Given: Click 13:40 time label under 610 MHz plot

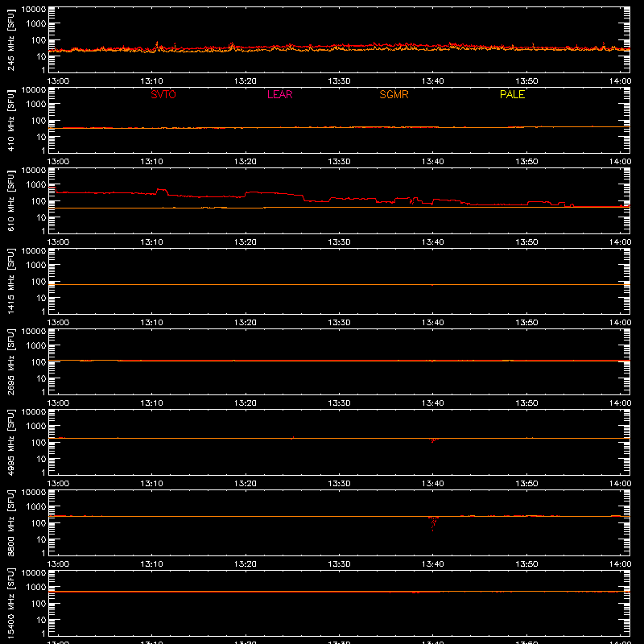Looking at the screenshot, I should pyautogui.click(x=433, y=242).
